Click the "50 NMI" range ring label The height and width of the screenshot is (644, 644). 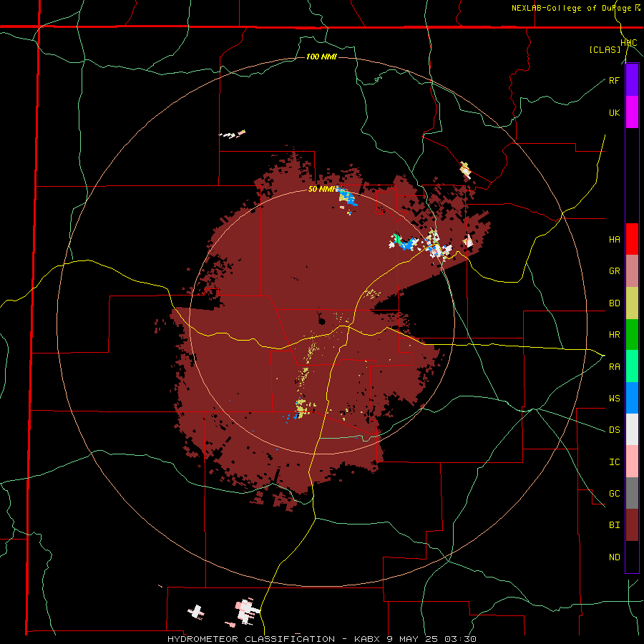pos(322,190)
